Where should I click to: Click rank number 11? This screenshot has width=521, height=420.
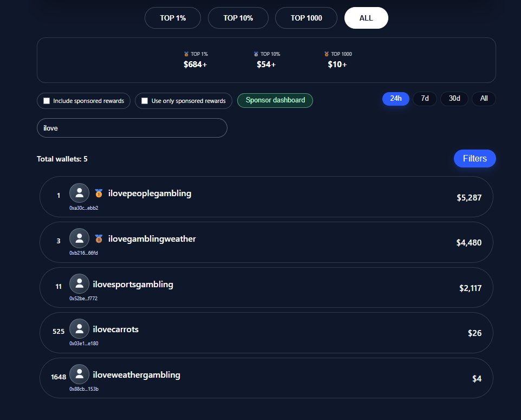[58, 287]
